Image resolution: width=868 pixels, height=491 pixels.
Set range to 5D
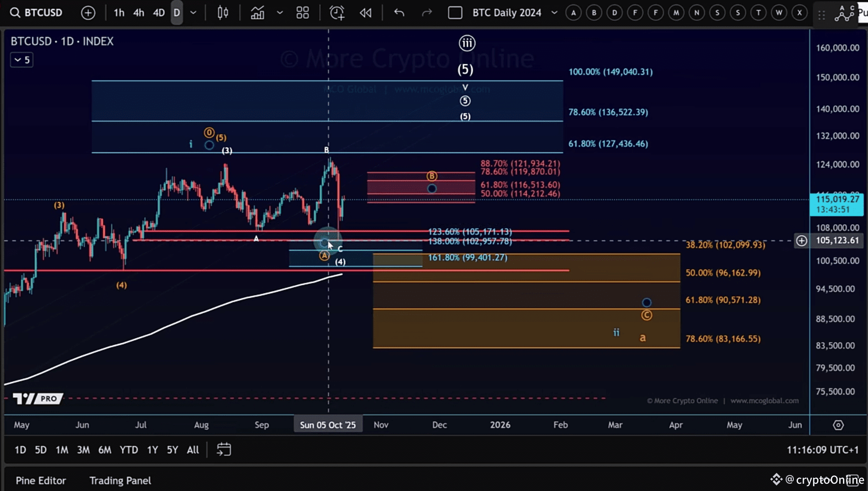tap(41, 450)
